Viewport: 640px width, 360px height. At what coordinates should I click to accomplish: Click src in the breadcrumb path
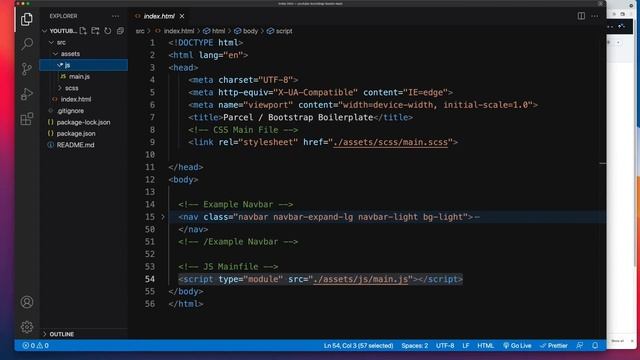[x=140, y=31]
